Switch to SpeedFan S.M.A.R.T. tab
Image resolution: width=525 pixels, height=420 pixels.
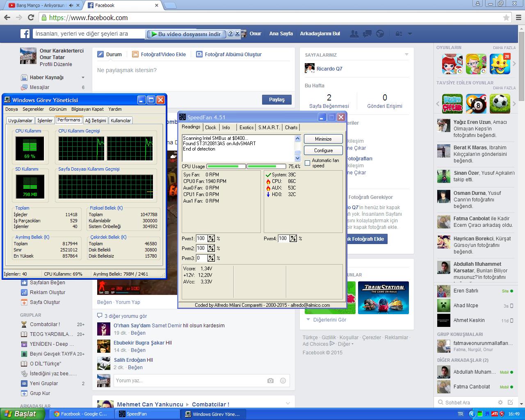[269, 128]
